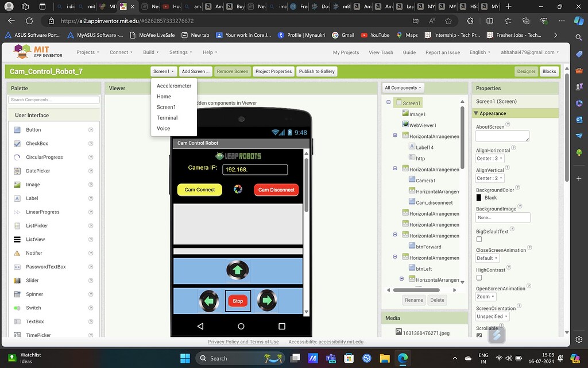This screenshot has width=588, height=368.
Task: Click the Publish to Gallery button
Action: [x=316, y=71]
